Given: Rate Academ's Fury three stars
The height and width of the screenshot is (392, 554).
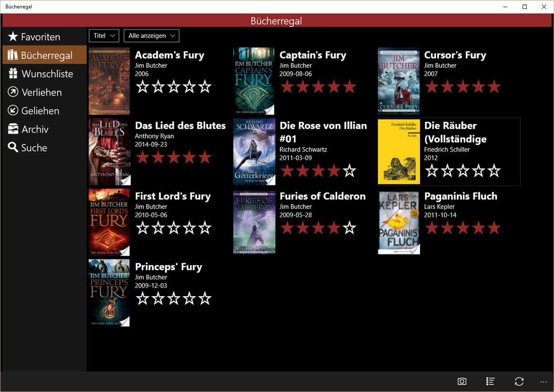Looking at the screenshot, I should click(173, 87).
